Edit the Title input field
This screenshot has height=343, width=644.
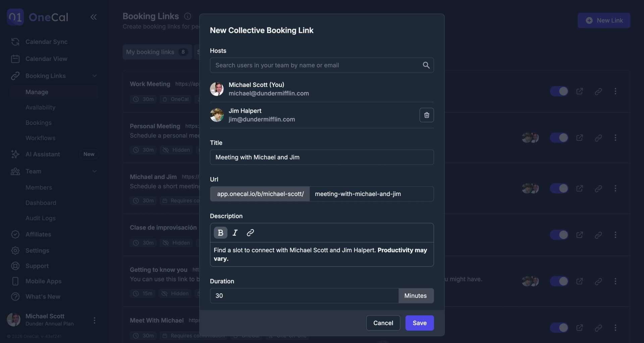322,157
